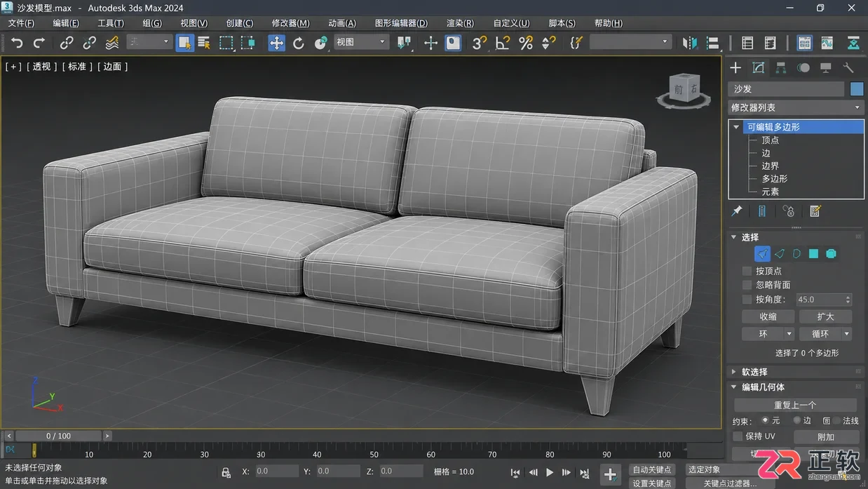This screenshot has height=489, width=868.
Task: Toggle the Spinner Snap icon
Action: pos(549,43)
